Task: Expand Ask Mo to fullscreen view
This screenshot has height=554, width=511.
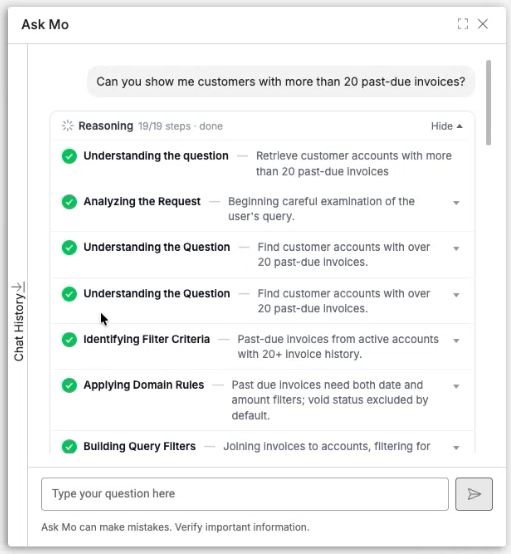Action: click(x=463, y=24)
